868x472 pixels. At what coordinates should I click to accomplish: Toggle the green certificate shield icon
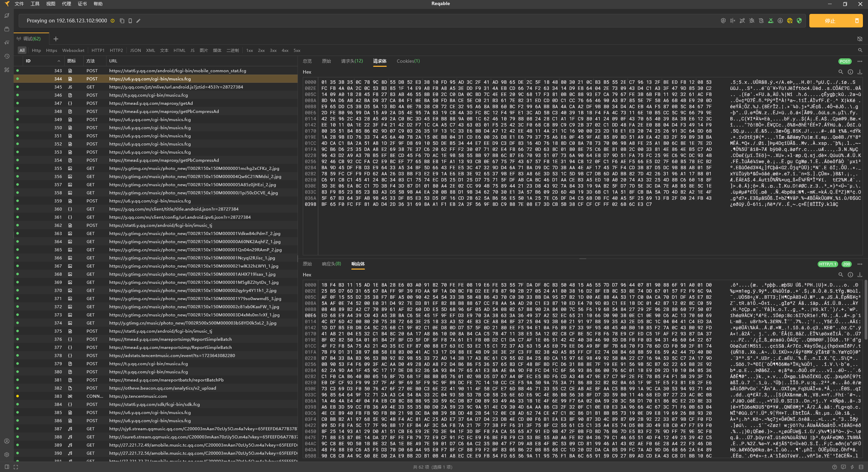(799, 21)
